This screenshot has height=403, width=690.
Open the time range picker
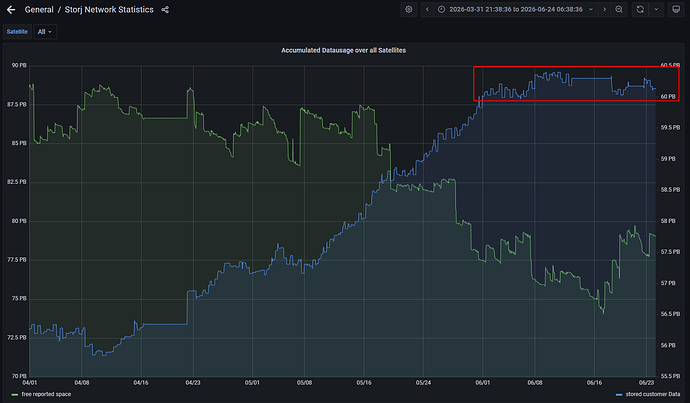(515, 9)
